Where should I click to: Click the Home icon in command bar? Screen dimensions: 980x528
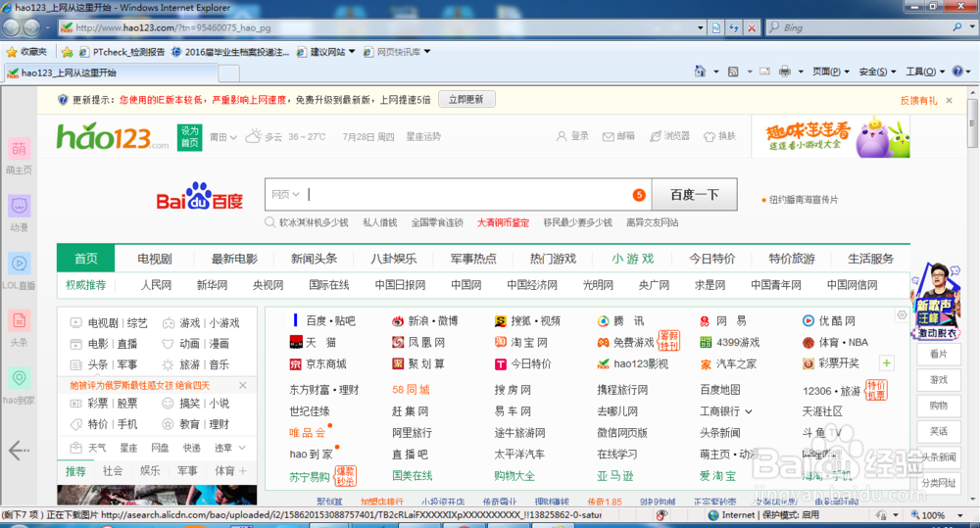point(700,72)
